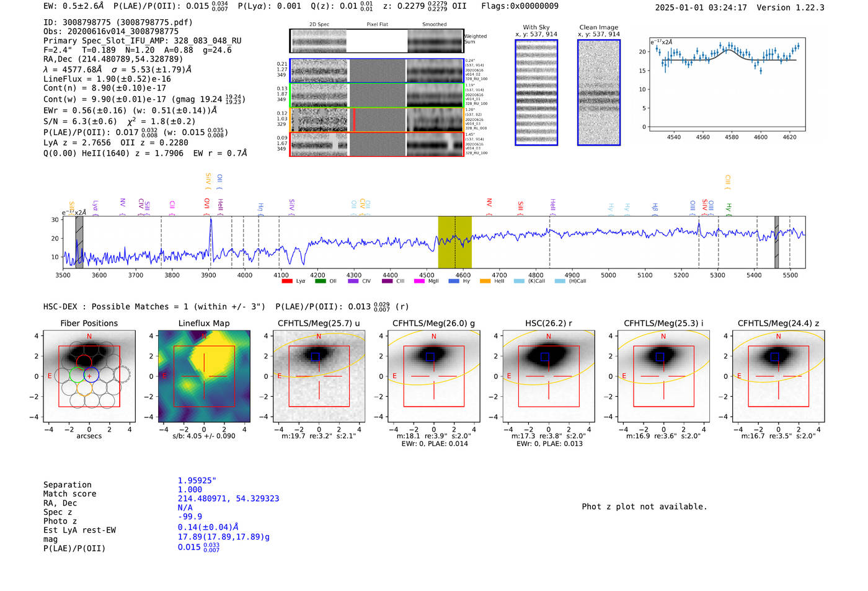Open the HSC(26.2) r band image
The height and width of the screenshot is (591, 868).
[x=549, y=376]
